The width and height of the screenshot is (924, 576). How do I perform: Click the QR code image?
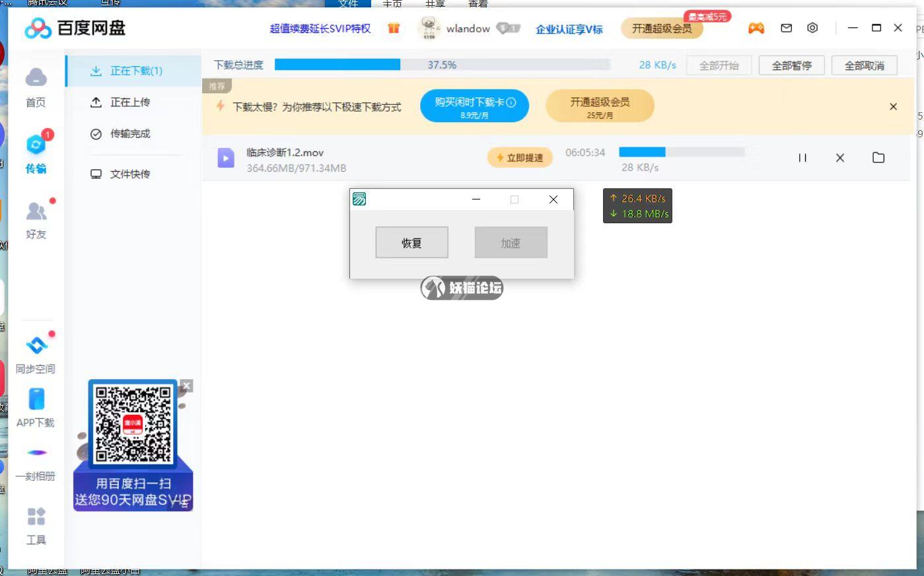pos(133,424)
